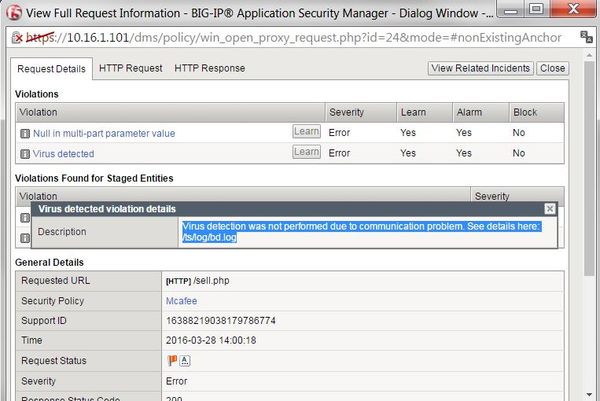The image size is (600, 401).
Task: Click the View Related Incidents button
Action: tap(480, 68)
